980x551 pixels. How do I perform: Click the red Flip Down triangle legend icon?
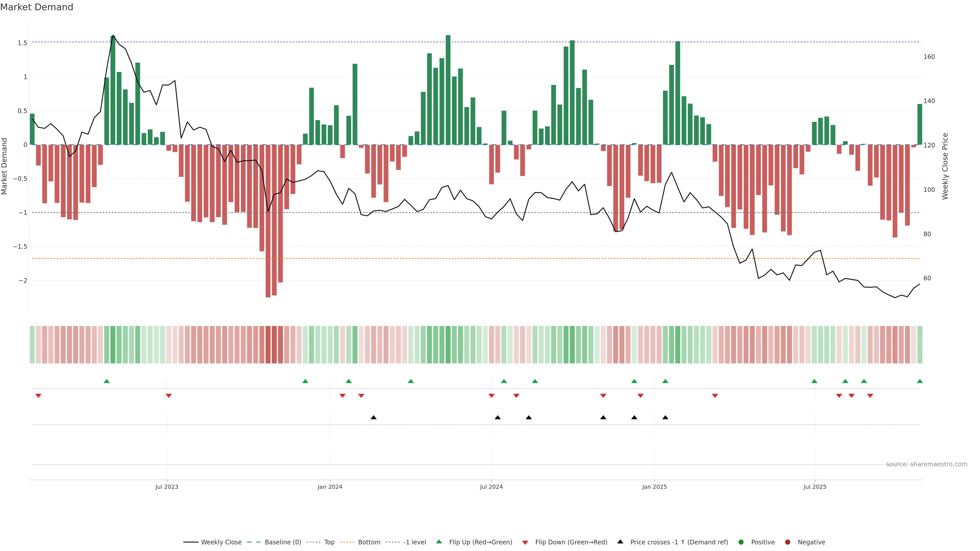tap(525, 542)
